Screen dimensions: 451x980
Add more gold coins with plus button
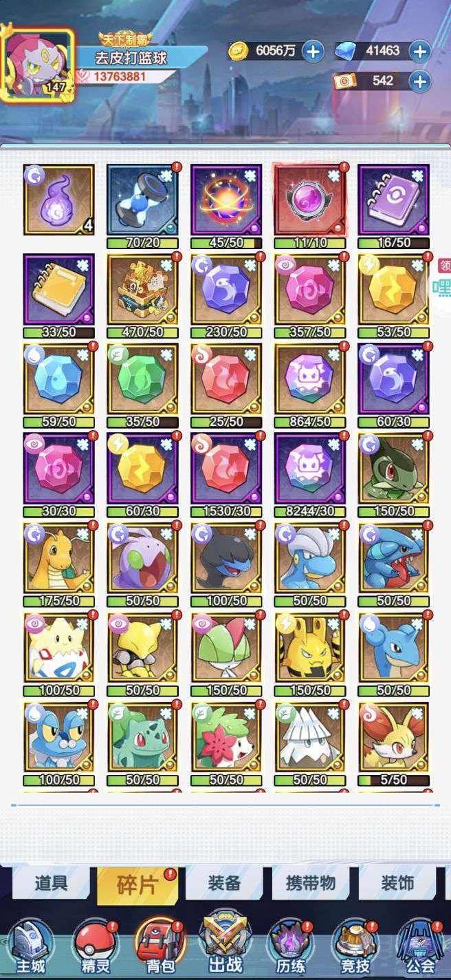313,50
